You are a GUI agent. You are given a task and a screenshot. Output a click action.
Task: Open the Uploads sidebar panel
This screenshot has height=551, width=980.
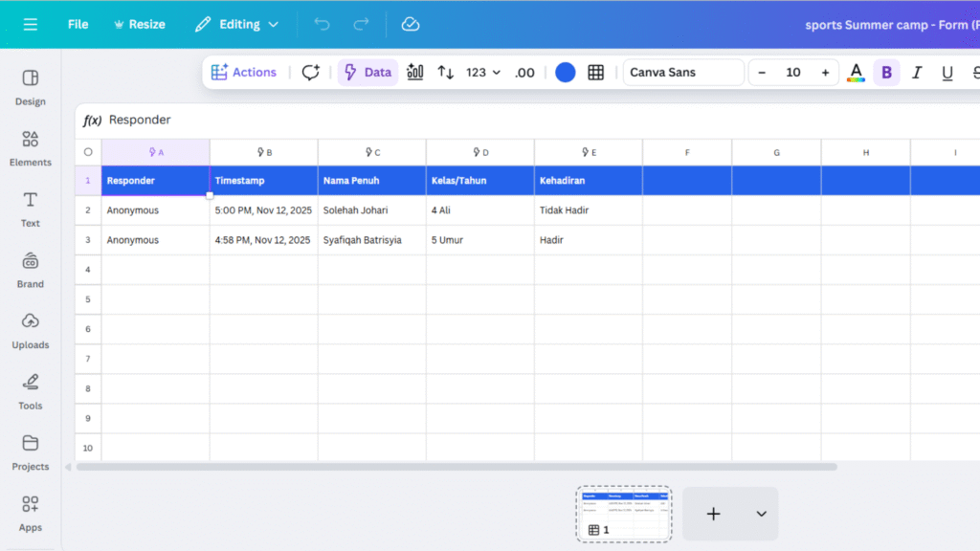pos(31,330)
